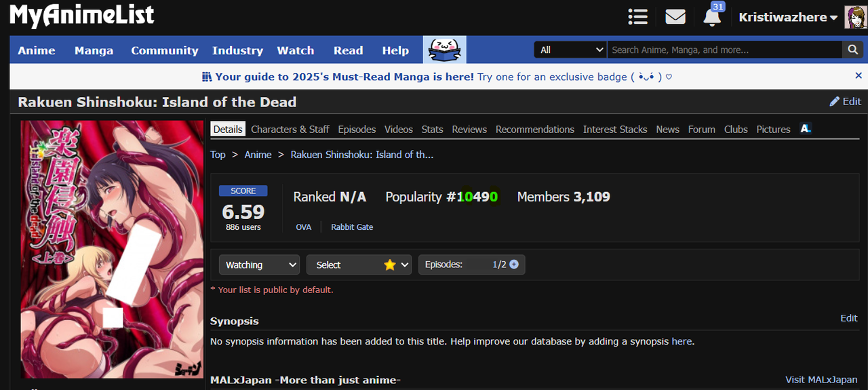Open the Watching status dropdown

pos(259,265)
